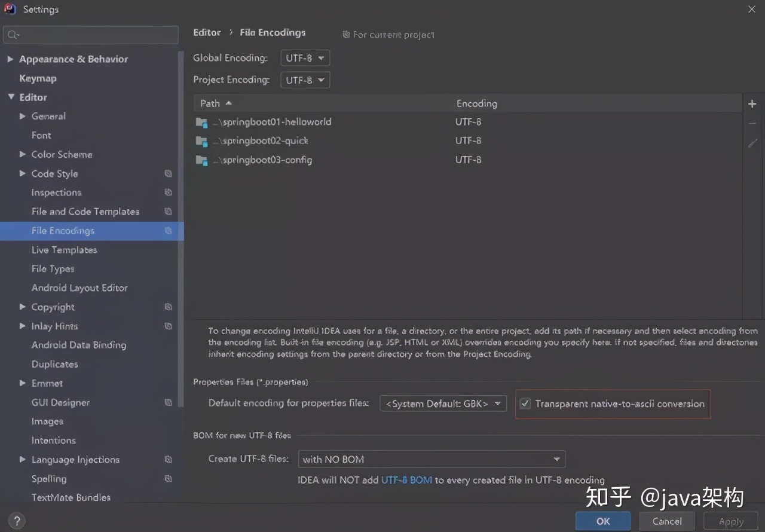Click inside the settings search field
765x532 pixels.
click(90, 35)
